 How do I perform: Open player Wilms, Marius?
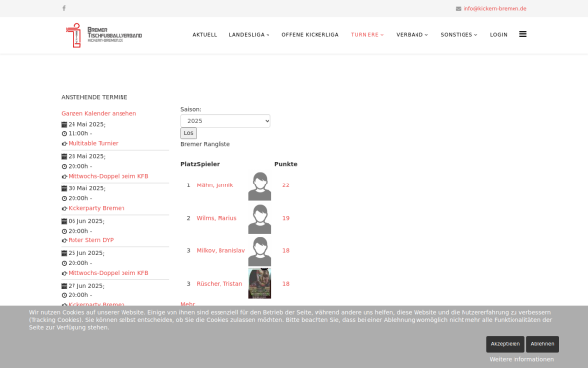[217, 218]
